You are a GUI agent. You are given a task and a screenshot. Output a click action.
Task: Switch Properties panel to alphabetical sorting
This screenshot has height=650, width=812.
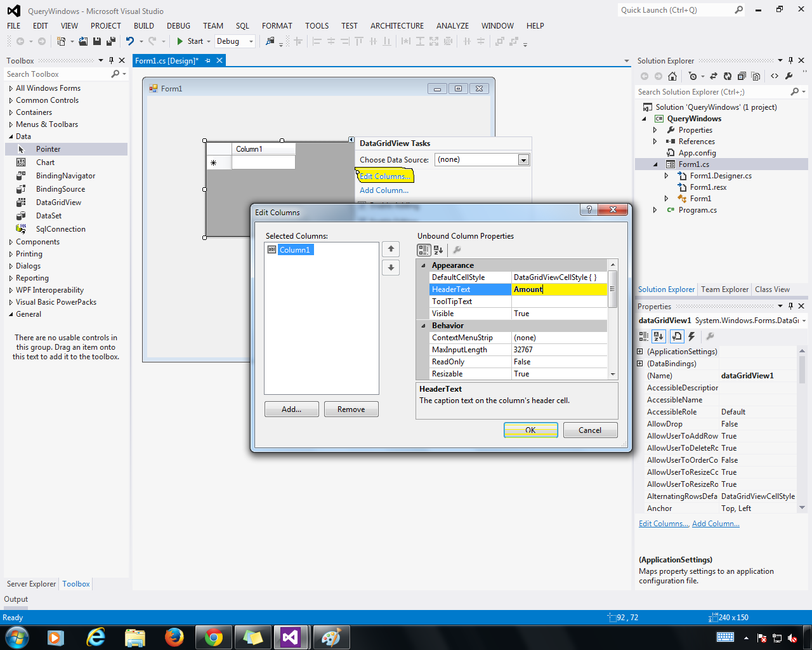(x=659, y=336)
